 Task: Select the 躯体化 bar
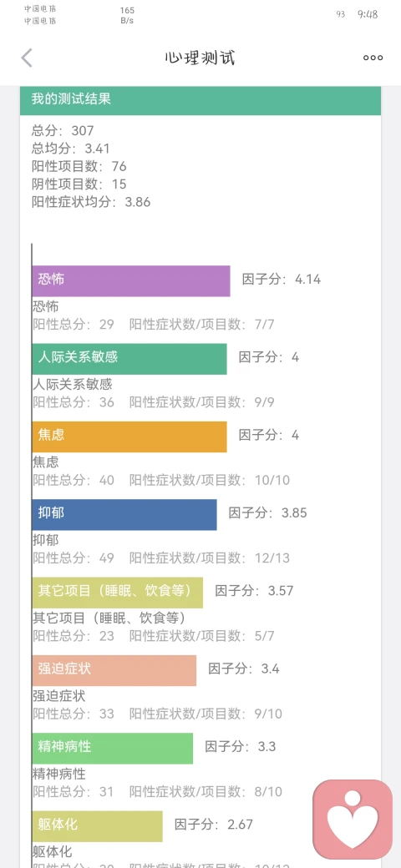(98, 826)
